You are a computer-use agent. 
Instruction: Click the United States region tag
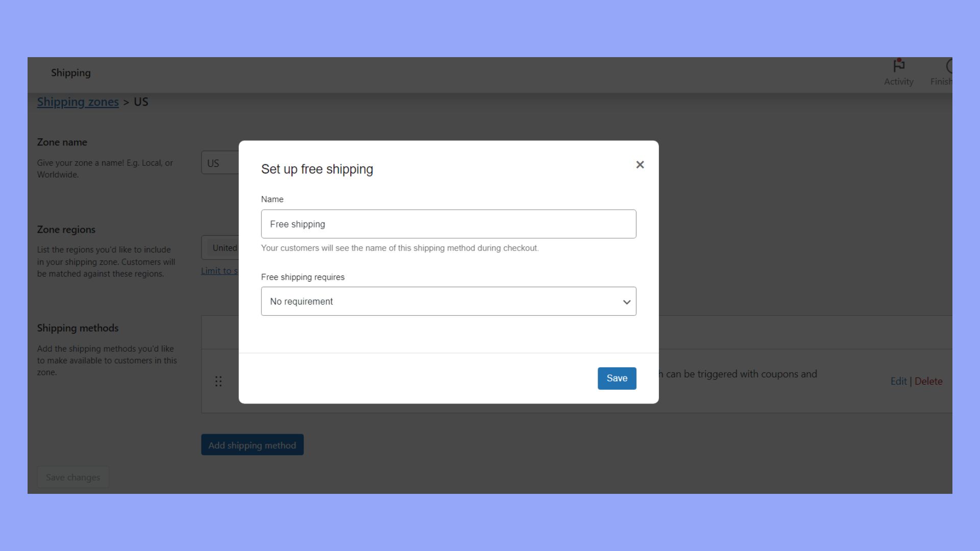pos(225,247)
